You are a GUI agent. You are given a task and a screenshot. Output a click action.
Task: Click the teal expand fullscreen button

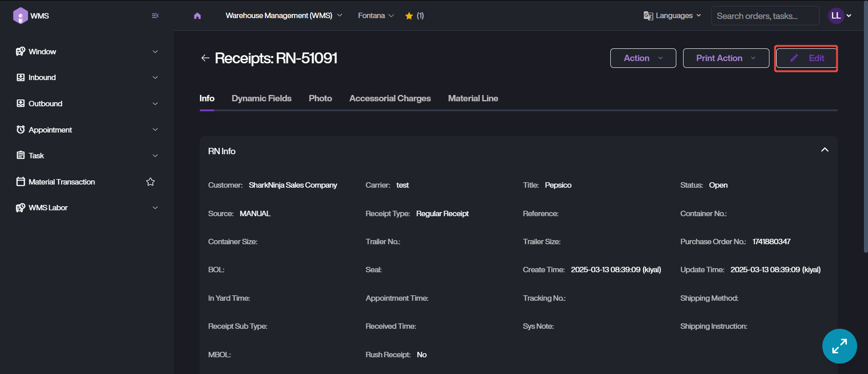click(x=840, y=346)
